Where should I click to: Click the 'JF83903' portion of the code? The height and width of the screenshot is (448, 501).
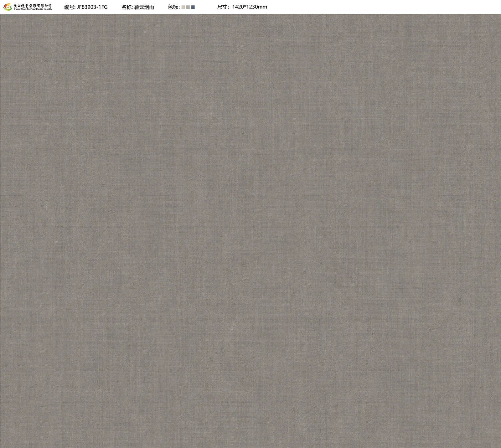(x=87, y=7)
